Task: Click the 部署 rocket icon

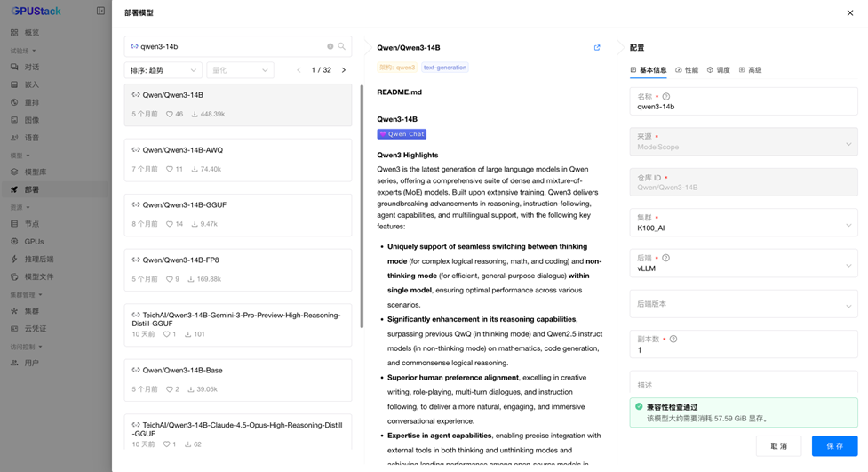Action: click(14, 189)
